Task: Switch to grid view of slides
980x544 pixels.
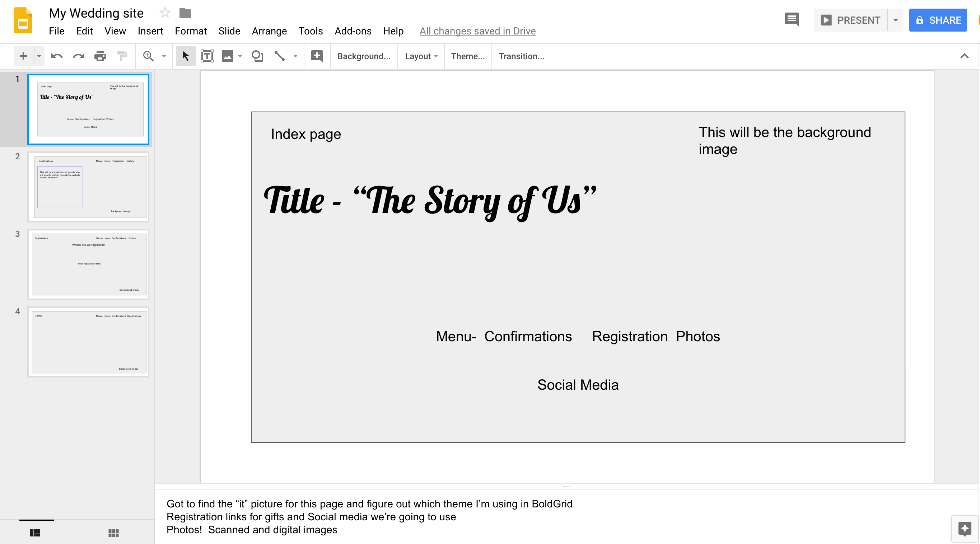Action: coord(113,533)
